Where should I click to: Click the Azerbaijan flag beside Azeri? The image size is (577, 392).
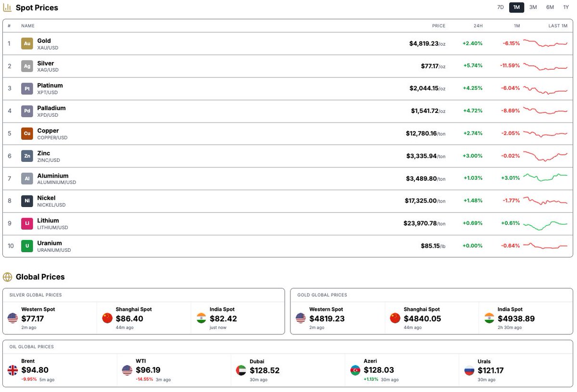[355, 370]
